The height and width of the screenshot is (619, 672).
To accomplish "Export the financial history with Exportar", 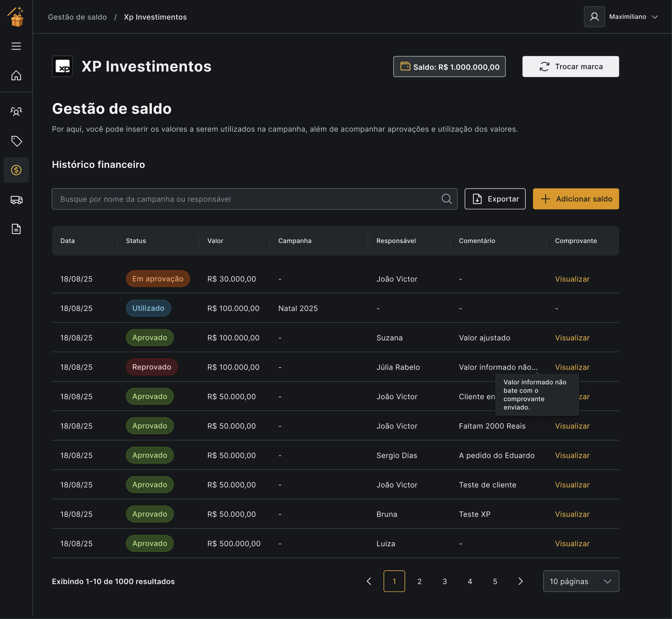I will pos(495,199).
